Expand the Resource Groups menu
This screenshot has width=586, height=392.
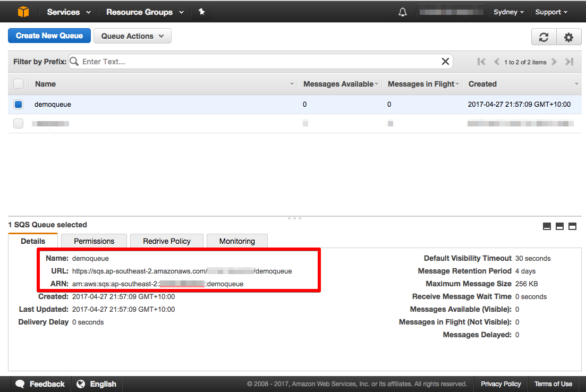point(145,12)
